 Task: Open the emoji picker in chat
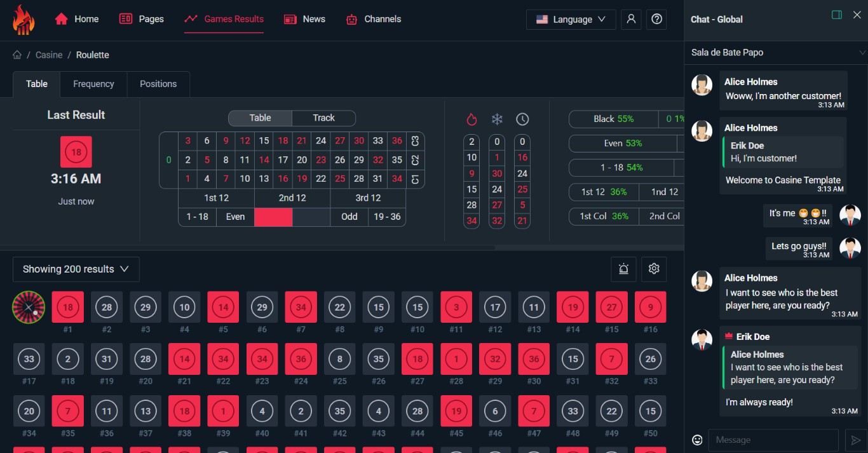click(697, 440)
